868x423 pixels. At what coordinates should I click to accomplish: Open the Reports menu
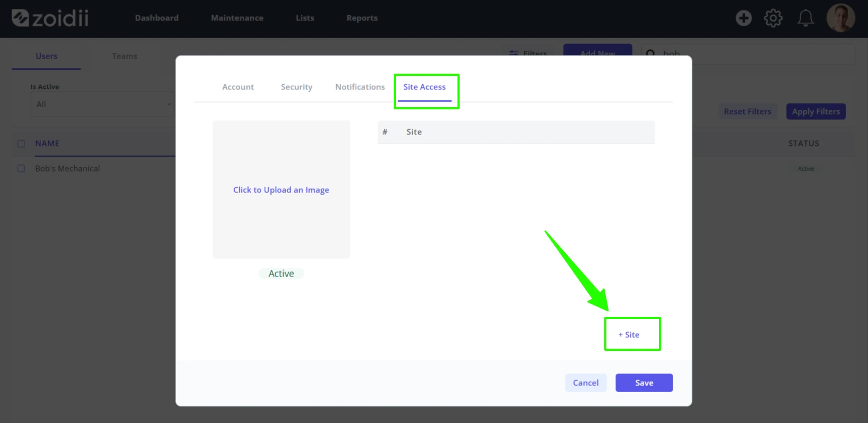pos(362,18)
